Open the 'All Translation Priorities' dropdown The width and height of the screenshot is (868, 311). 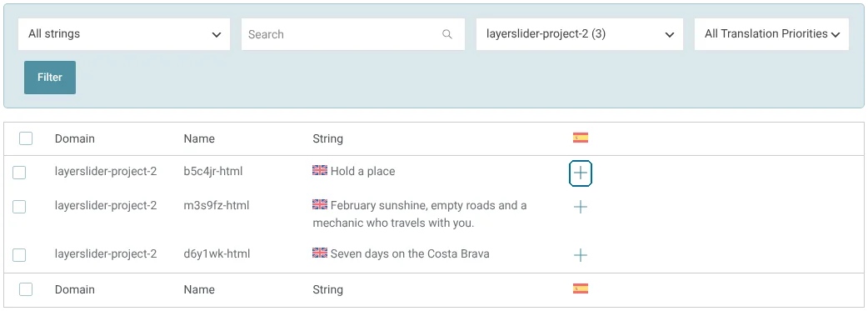point(771,34)
